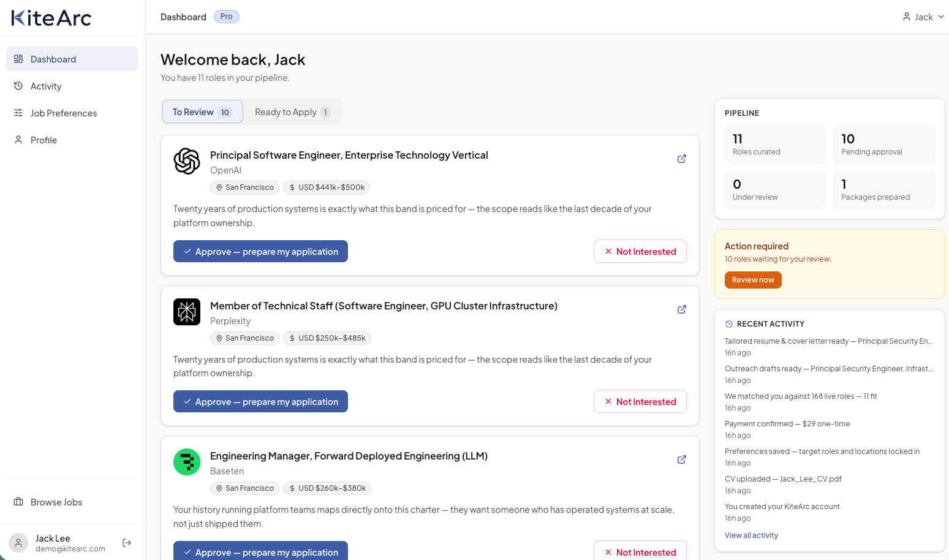This screenshot has height=560, width=949.
Task: Click the logout icon beside Jack Lee
Action: point(127,543)
